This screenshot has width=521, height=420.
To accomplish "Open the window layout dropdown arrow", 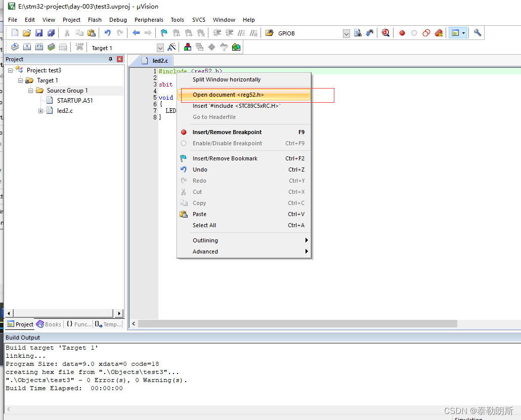I will [463, 33].
